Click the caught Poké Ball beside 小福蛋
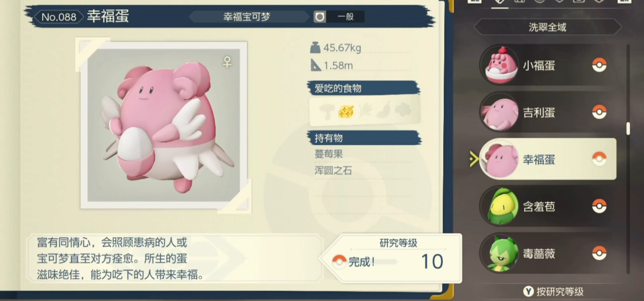The height and width of the screenshot is (301, 644). coord(599,65)
